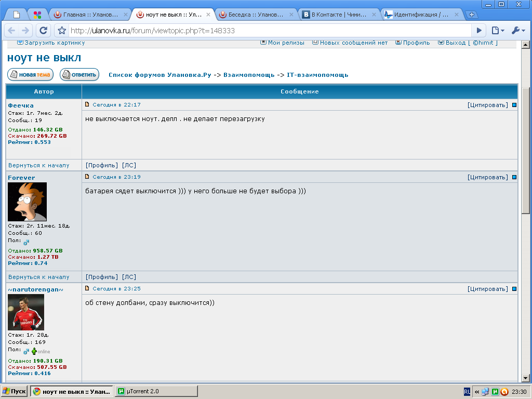Open the Профиль link in top menu
Viewport: 532px width, 399px height.
416,43
